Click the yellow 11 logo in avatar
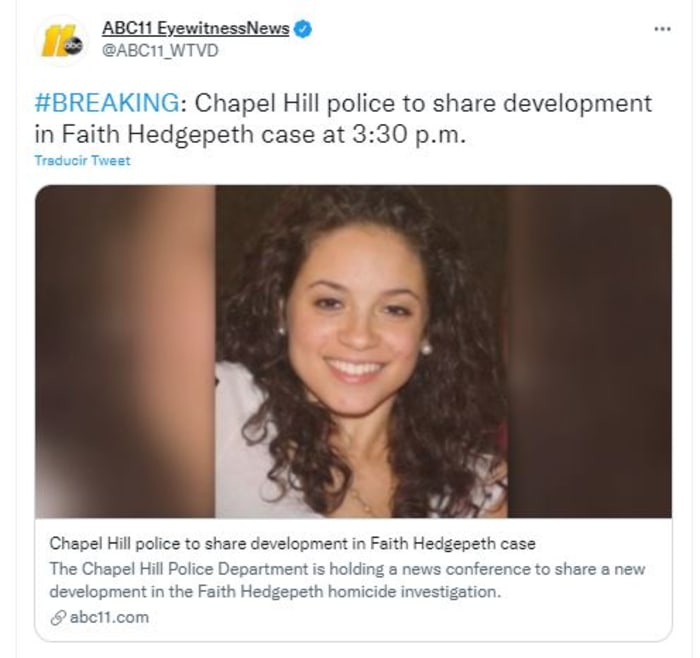The height and width of the screenshot is (658, 700). 54,41
